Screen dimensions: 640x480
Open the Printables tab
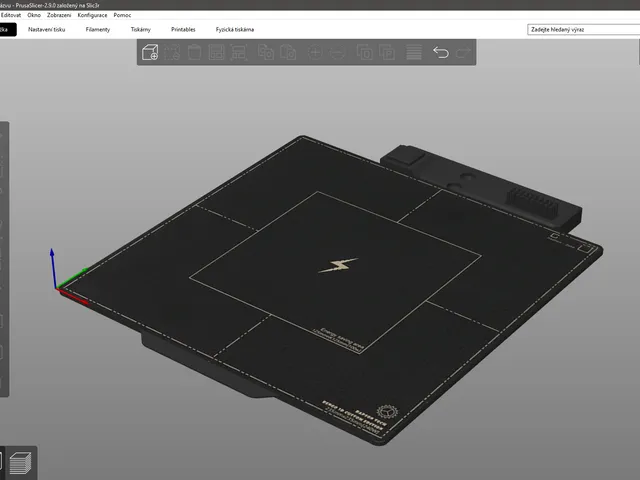[x=183, y=29]
